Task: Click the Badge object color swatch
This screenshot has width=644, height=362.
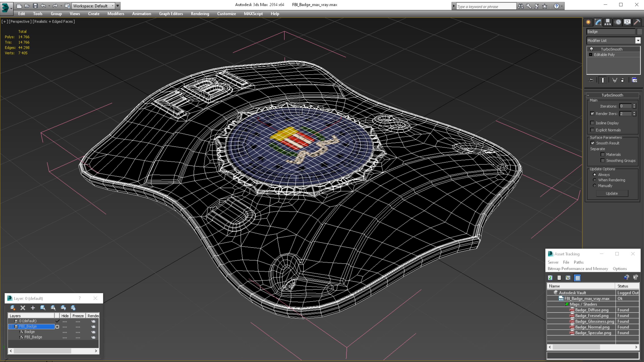Action: pyautogui.click(x=639, y=32)
